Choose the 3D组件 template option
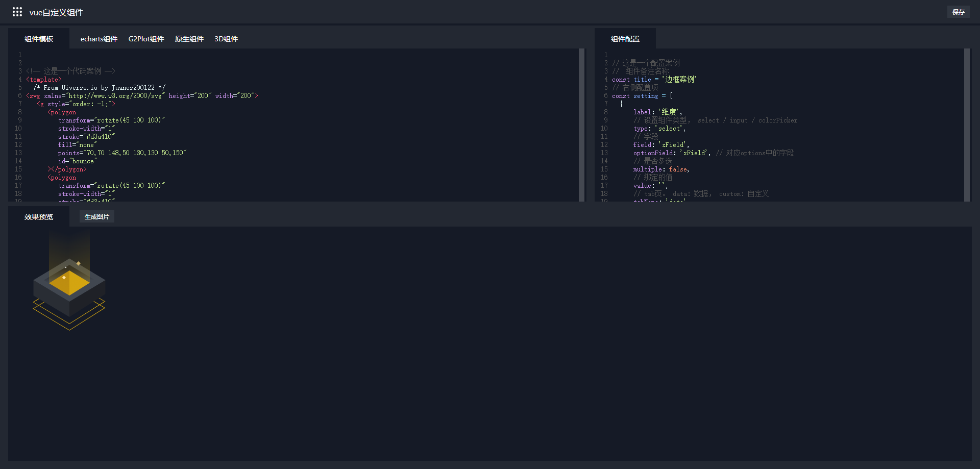The width and height of the screenshot is (980, 469). [226, 39]
